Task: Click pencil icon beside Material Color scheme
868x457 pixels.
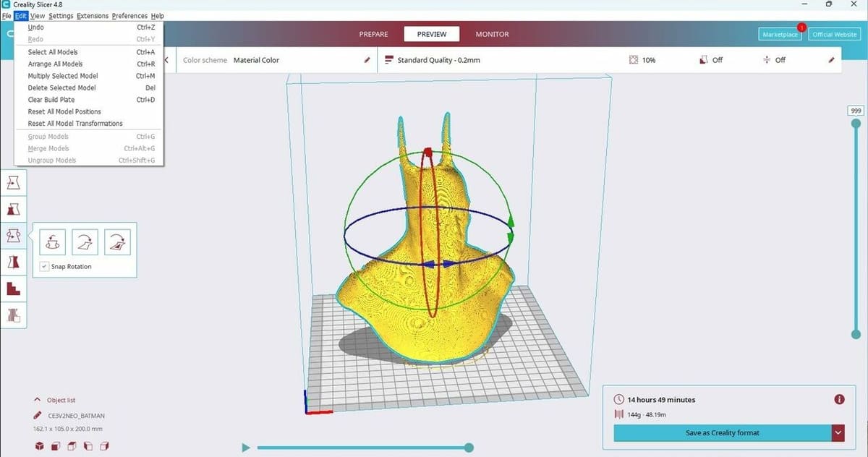Action: (x=367, y=60)
